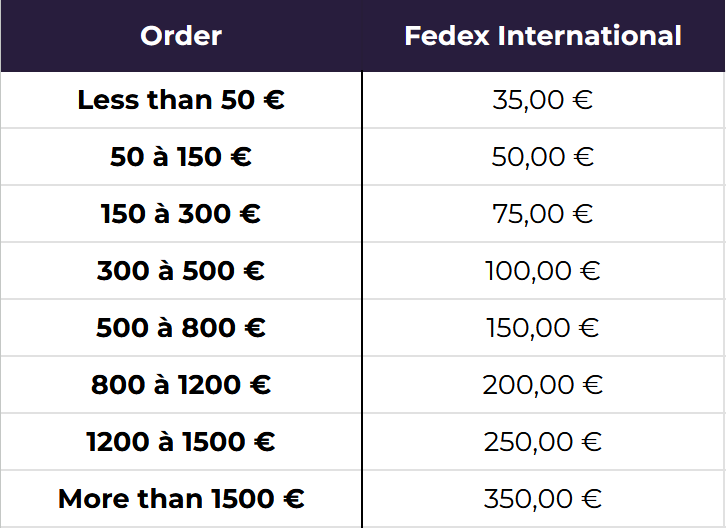Select the 50 à 150 € order range
This screenshot has width=726, height=528.
point(181,157)
